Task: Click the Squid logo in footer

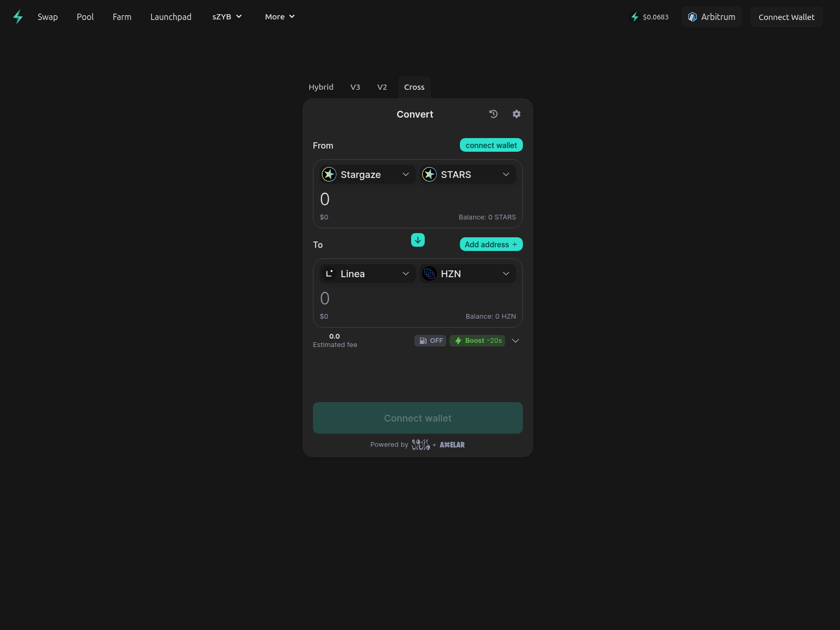Action: click(421, 445)
